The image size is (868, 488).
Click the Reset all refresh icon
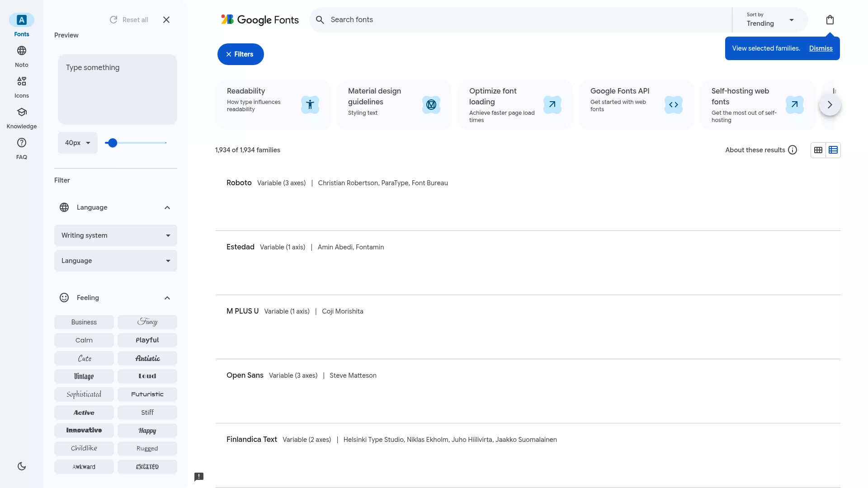click(113, 20)
